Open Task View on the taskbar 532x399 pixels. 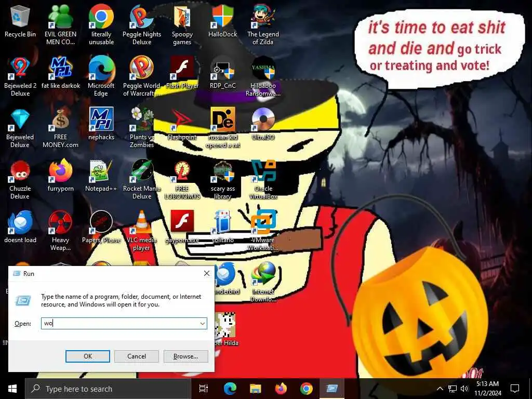pyautogui.click(x=204, y=389)
